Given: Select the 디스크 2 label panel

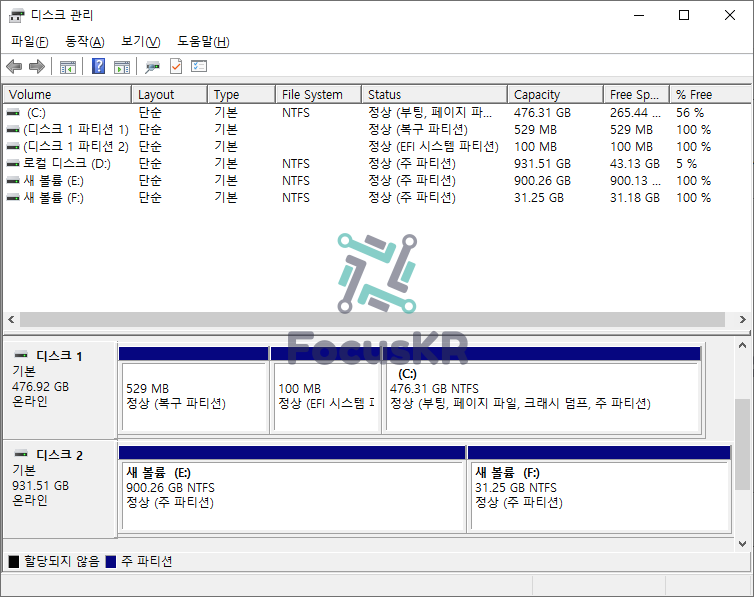Looking at the screenshot, I should click(x=60, y=489).
